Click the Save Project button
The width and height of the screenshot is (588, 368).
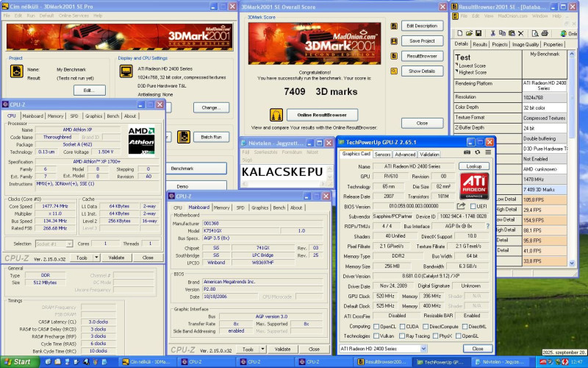tap(422, 41)
